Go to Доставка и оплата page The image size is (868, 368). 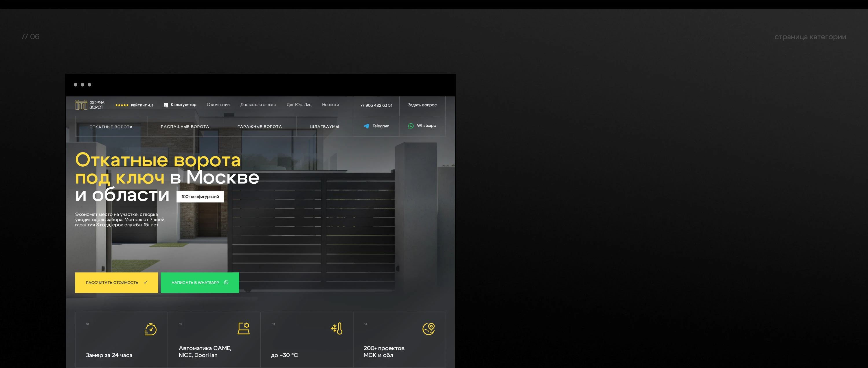(x=258, y=105)
